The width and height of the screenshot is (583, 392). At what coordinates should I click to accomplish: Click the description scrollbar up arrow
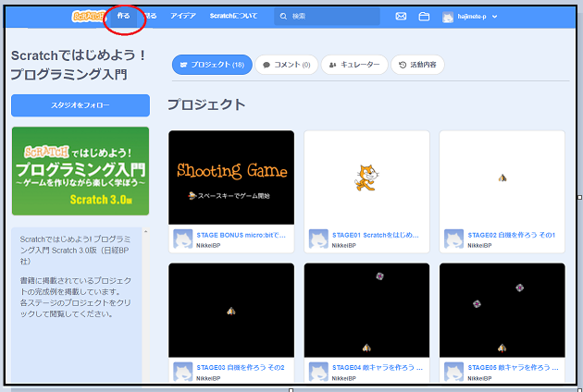[146, 232]
